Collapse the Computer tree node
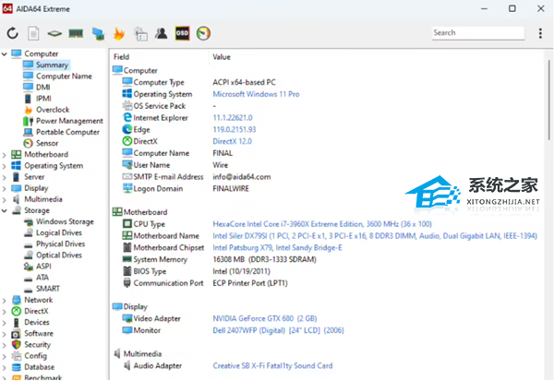Image resolution: width=554 pixels, height=392 pixels. tap(5, 54)
